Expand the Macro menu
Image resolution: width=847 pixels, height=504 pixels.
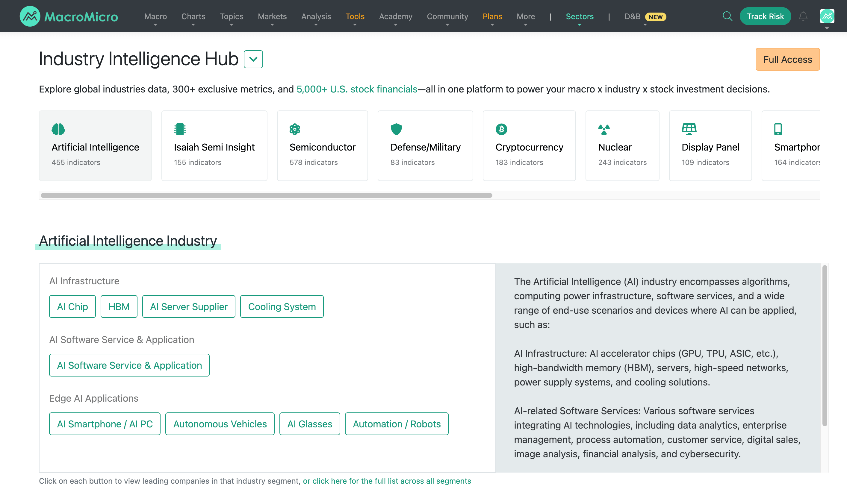tap(155, 16)
